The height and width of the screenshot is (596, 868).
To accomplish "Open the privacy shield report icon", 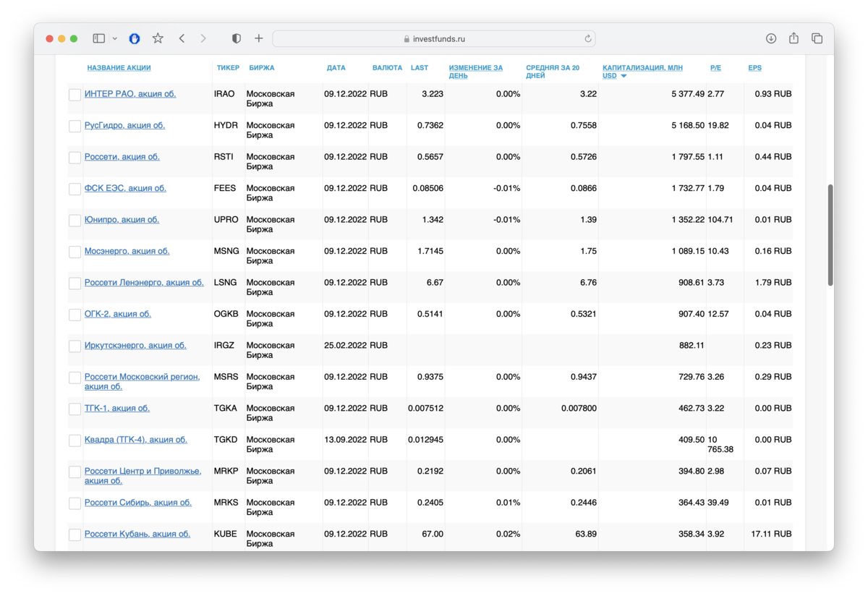I will point(237,38).
